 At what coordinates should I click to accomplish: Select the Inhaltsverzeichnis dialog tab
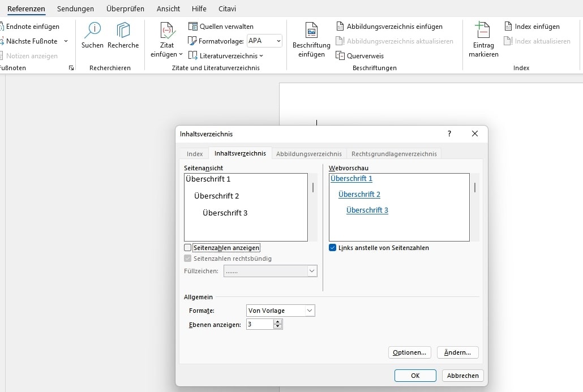[240, 153]
